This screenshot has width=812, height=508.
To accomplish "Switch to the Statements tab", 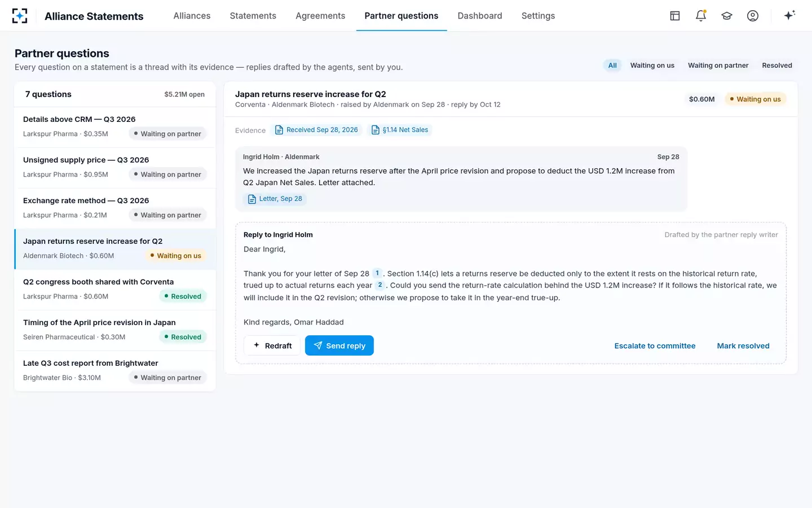I will [253, 16].
